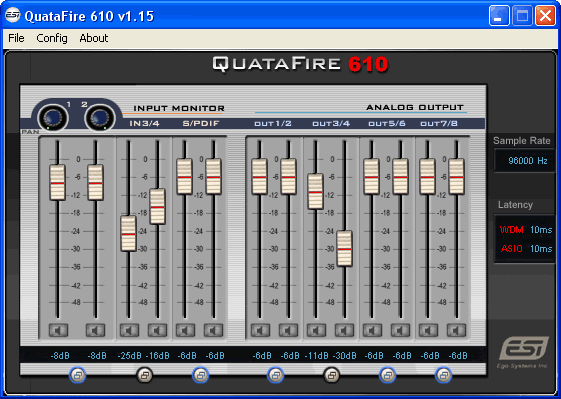Click the OUT5/6 channel label
Viewport: 561px width, 399px height.
pos(387,123)
